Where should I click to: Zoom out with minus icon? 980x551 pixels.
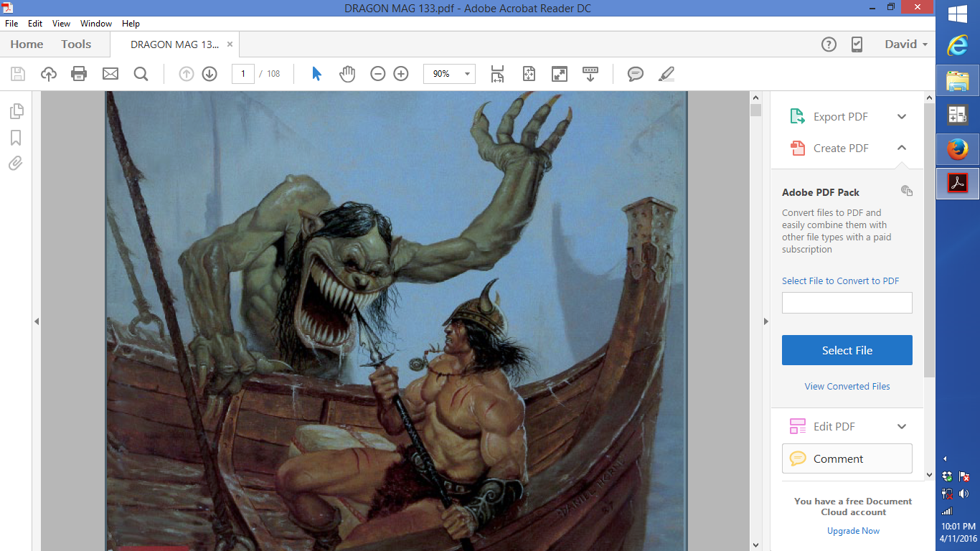point(378,74)
